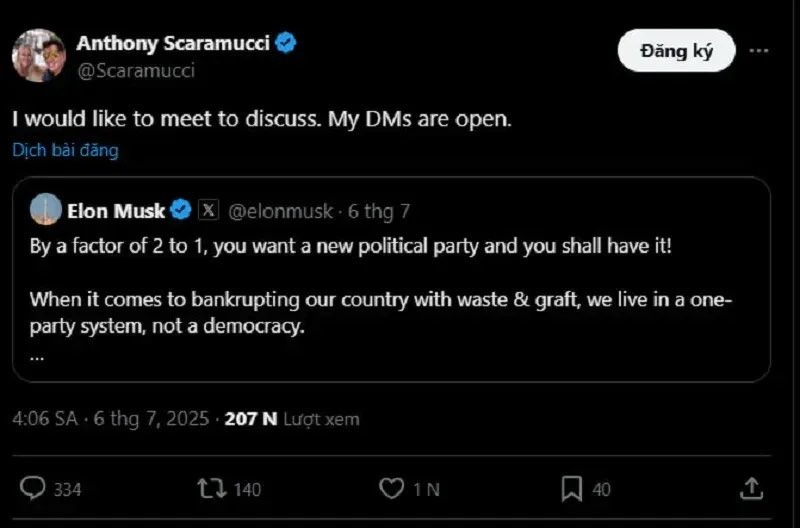Click the Đăng ký subscribe button
The width and height of the screenshot is (800, 528).
(676, 51)
